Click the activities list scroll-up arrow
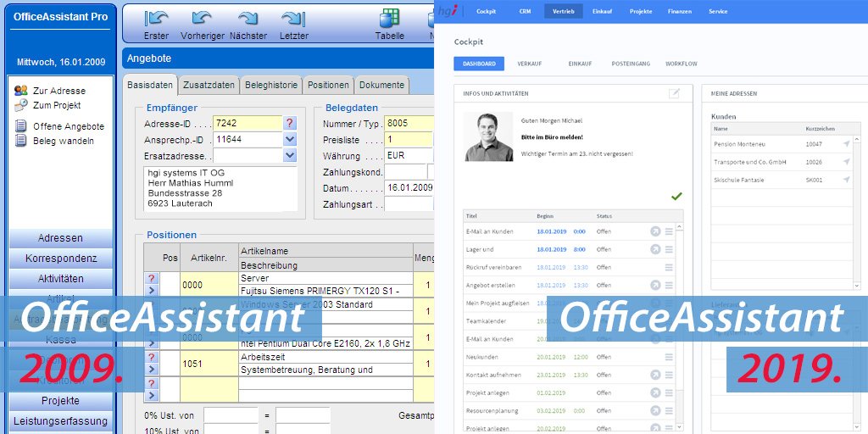The height and width of the screenshot is (434, 868). [x=679, y=227]
